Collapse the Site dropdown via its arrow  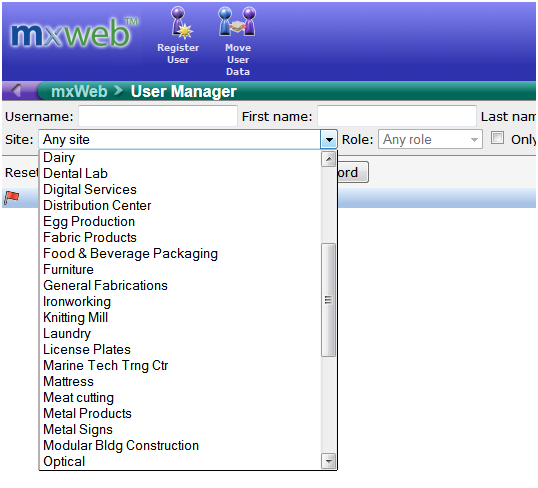pos(329,139)
